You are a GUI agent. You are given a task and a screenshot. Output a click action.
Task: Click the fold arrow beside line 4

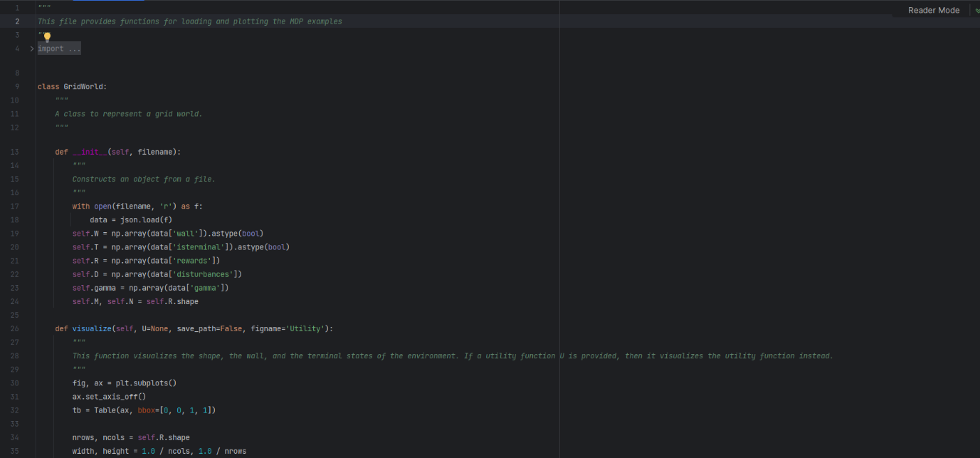pos(31,48)
